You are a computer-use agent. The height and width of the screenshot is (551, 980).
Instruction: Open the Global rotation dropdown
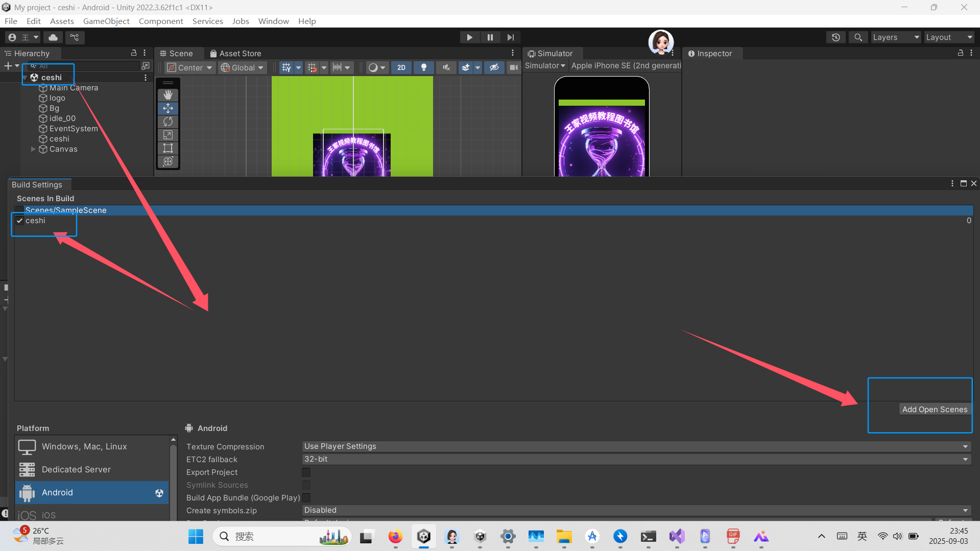tap(243, 67)
